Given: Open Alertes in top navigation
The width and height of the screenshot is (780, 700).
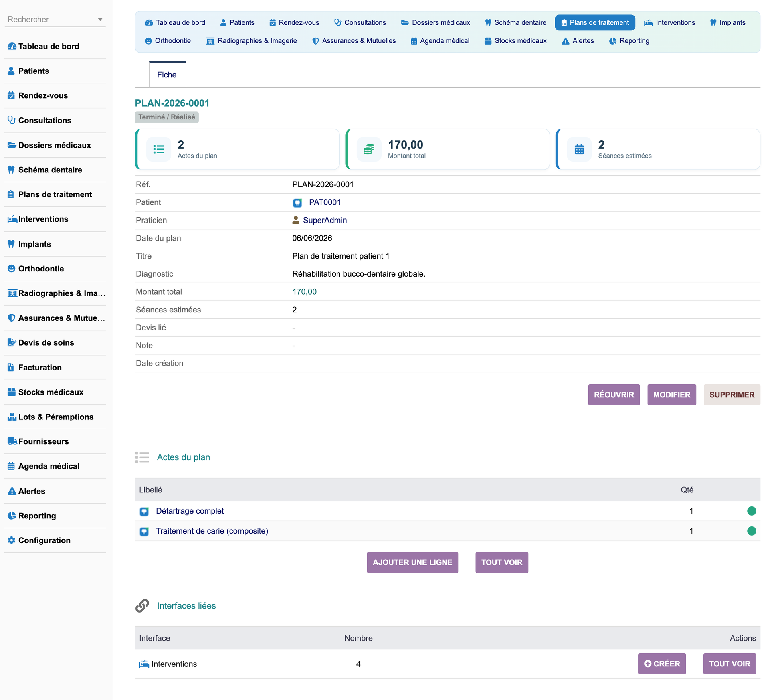Looking at the screenshot, I should pyautogui.click(x=578, y=40).
